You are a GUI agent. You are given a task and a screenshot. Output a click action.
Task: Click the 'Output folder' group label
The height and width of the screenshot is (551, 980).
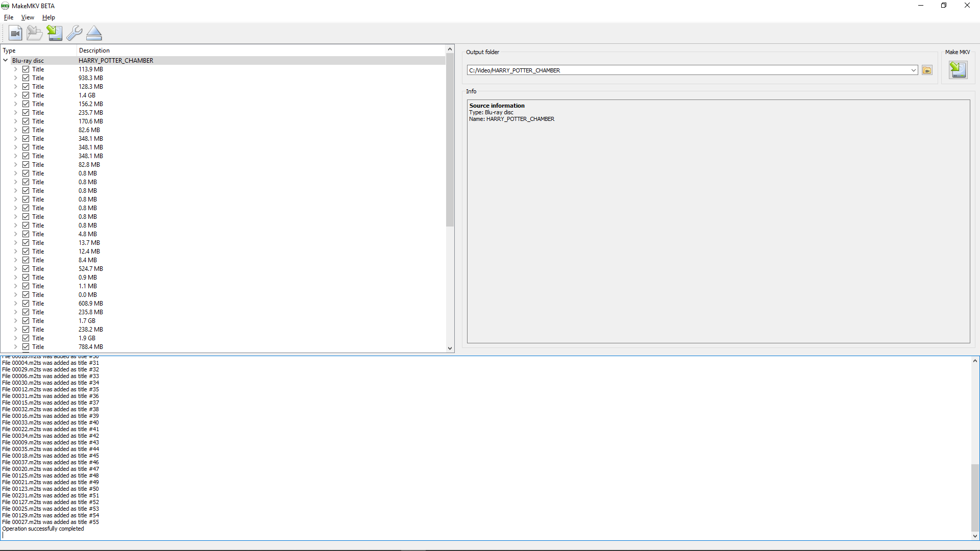(482, 52)
